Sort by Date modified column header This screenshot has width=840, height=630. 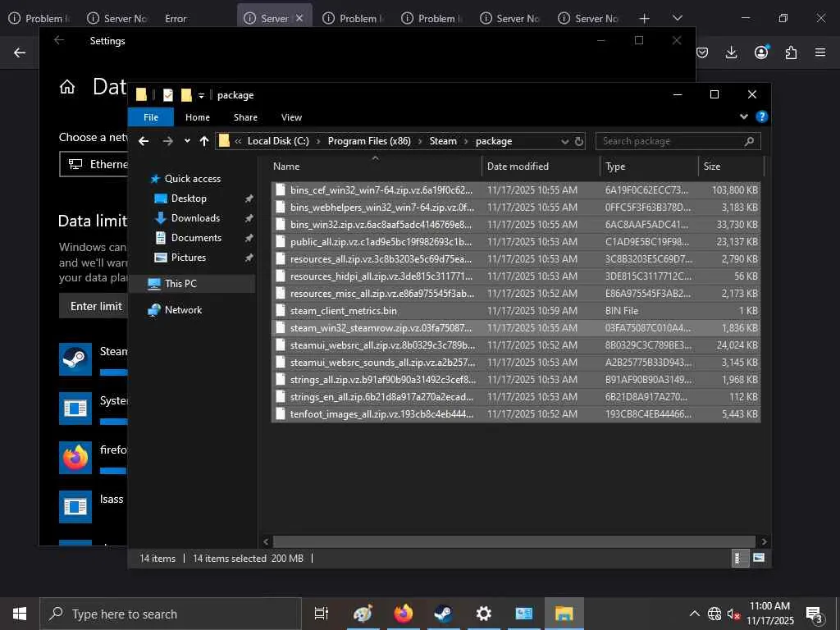tap(541, 166)
